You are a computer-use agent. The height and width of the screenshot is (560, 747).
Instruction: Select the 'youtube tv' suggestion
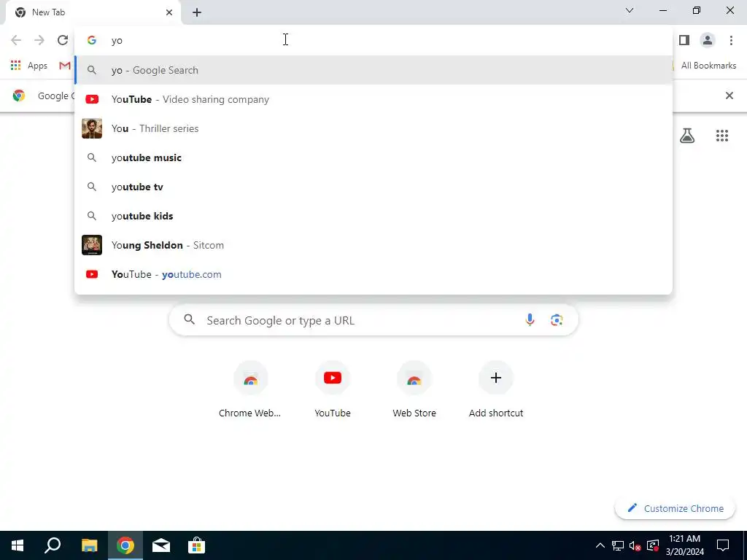[x=373, y=187]
